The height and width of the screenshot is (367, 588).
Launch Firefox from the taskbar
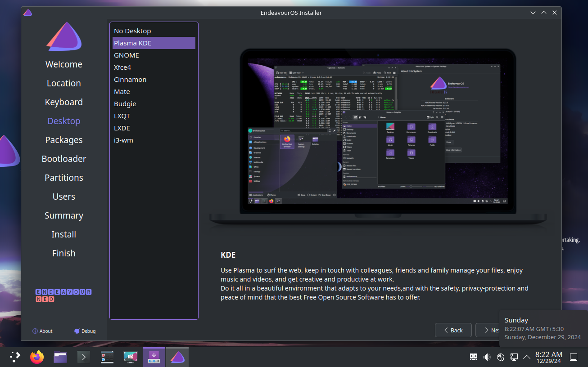(x=37, y=357)
